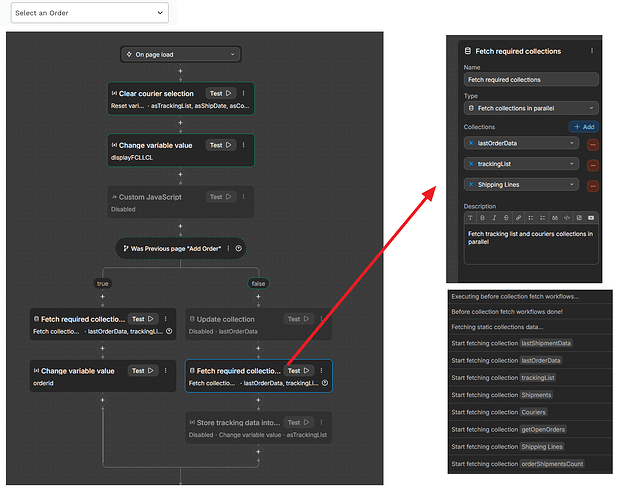Open options of true-branch Fetch required collections
Viewport: 629px width, 500px height.
[166, 319]
